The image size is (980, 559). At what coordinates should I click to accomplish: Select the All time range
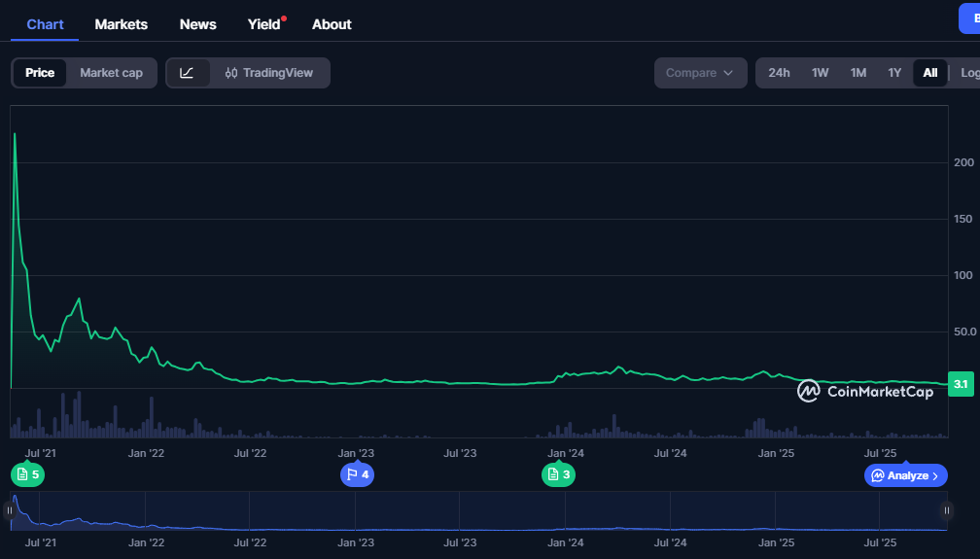tap(930, 73)
